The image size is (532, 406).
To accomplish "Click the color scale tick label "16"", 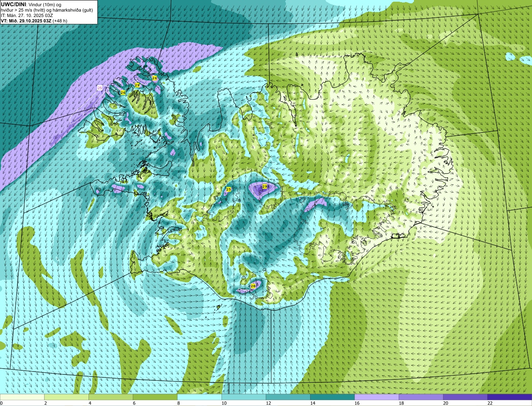I will point(357,403).
